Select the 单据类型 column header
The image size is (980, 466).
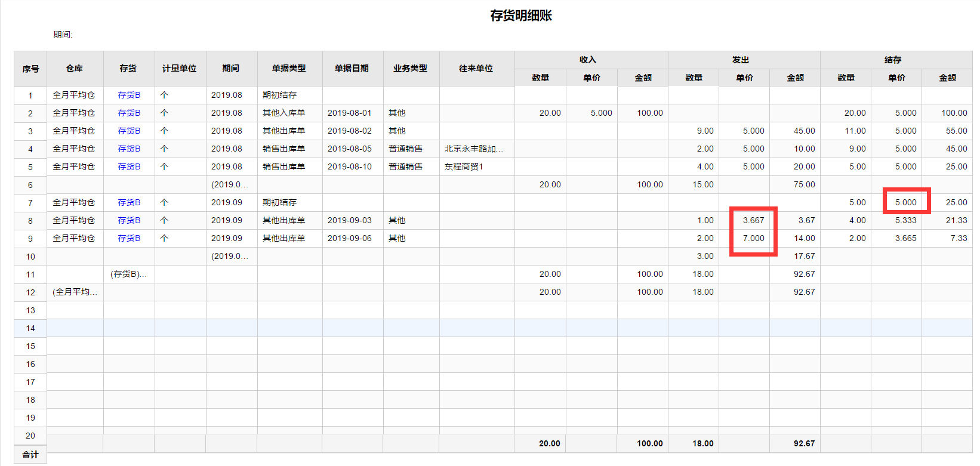[289, 69]
